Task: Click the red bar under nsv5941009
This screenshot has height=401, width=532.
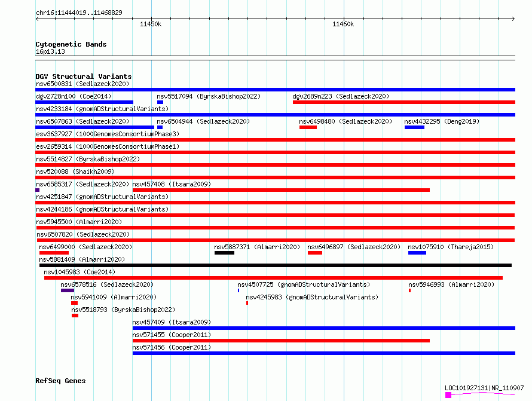Action: pos(74,303)
